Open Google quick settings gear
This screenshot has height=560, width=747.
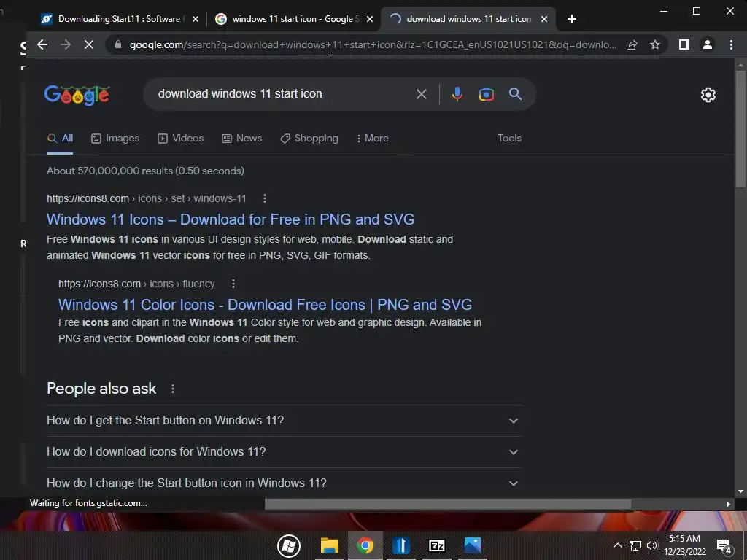coord(708,95)
